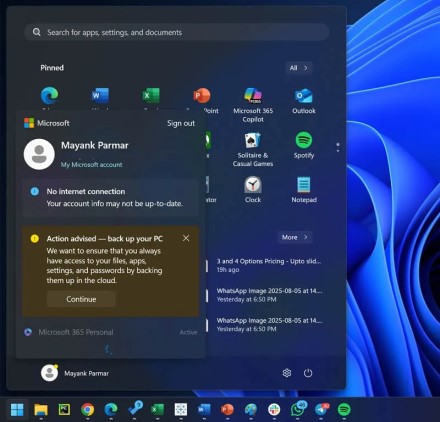
Task: Open the pinned Notepad app
Action: pos(304,189)
